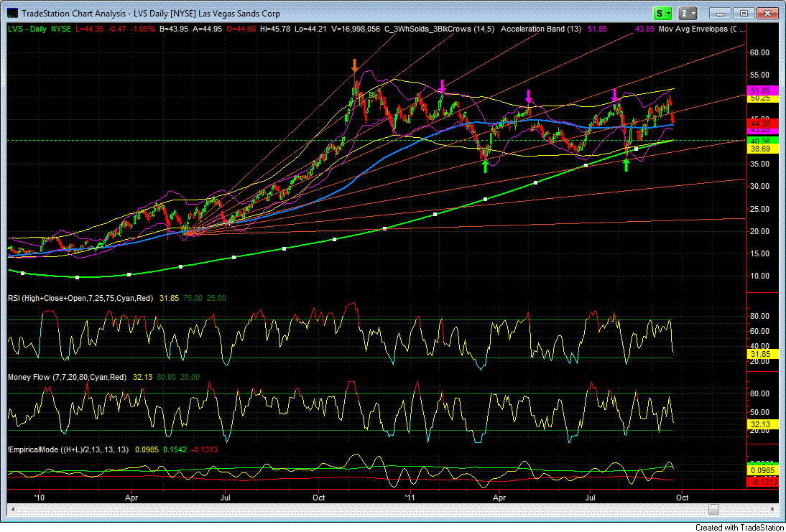This screenshot has height=532, width=786.
Task: Select the RSI indicator label
Action: (80, 298)
